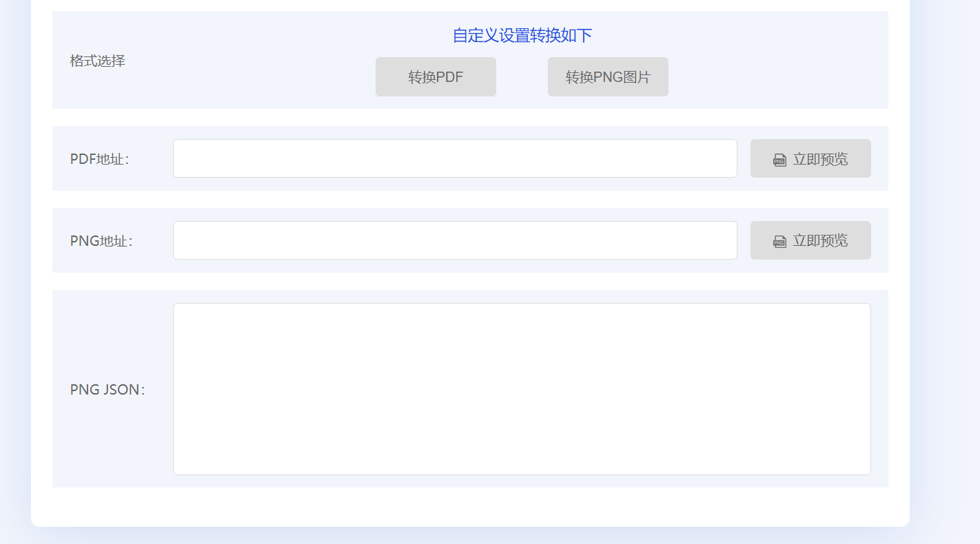
Task: Click inside the PNG JSON text area
Action: [x=521, y=388]
